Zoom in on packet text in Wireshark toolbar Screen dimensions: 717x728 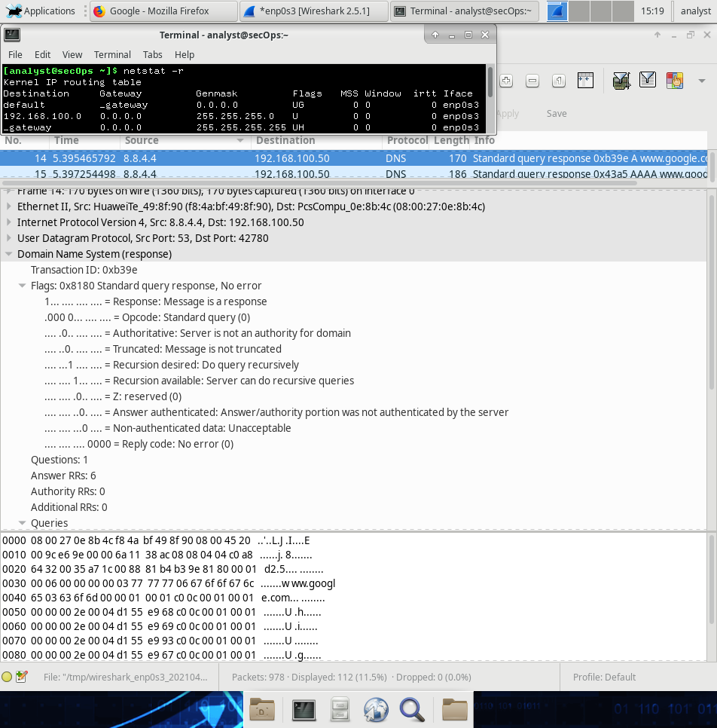pos(506,81)
